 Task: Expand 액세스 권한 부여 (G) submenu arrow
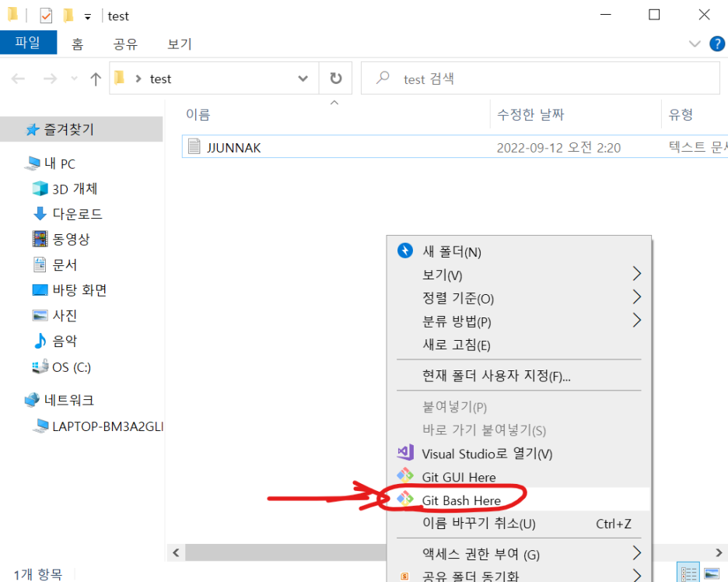click(x=637, y=553)
